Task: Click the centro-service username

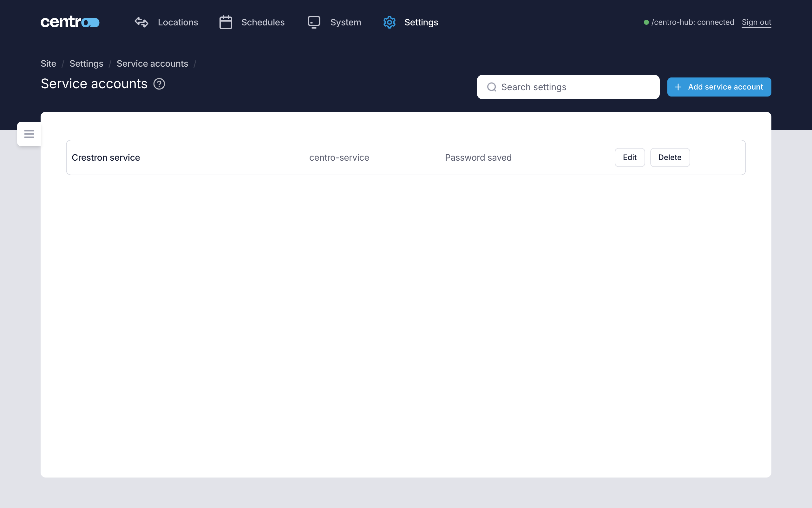Action: [x=339, y=157]
